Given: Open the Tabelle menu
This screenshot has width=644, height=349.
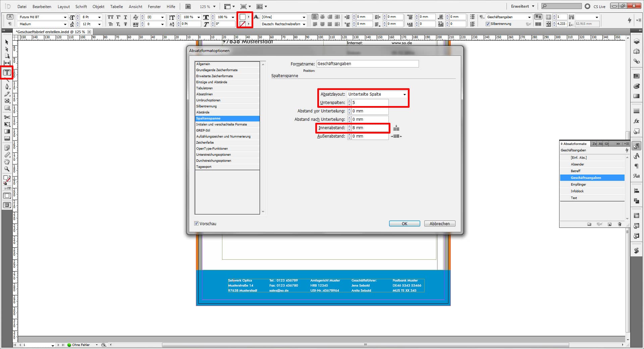Looking at the screenshot, I should point(116,7).
